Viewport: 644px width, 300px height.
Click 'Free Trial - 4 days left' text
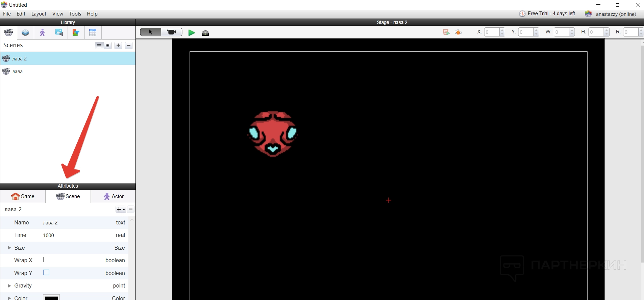coord(551,13)
